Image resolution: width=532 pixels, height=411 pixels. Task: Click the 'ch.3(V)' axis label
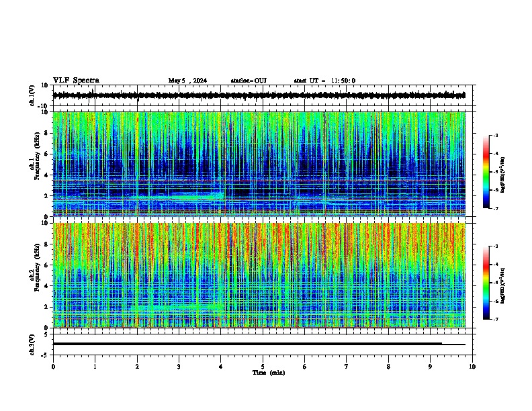(32, 345)
